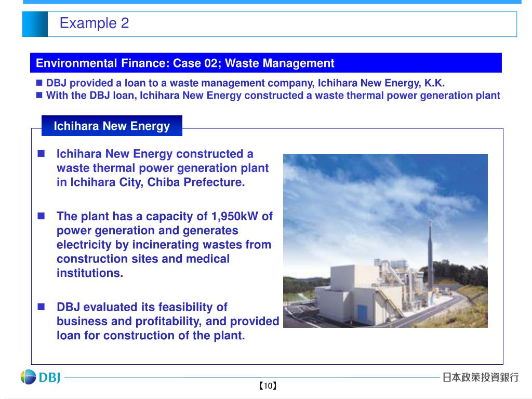Click the square bullet before "The plant has a capacity"

41,216
